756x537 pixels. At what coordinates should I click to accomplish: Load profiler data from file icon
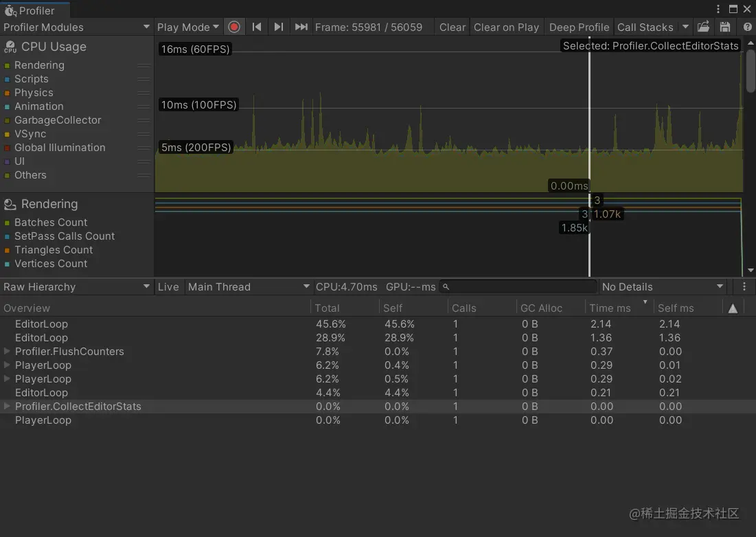(x=703, y=27)
